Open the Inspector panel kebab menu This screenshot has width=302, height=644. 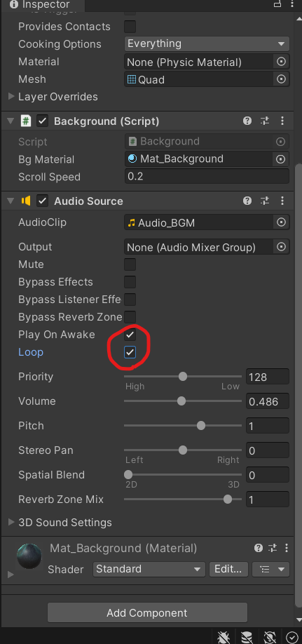point(291,4)
